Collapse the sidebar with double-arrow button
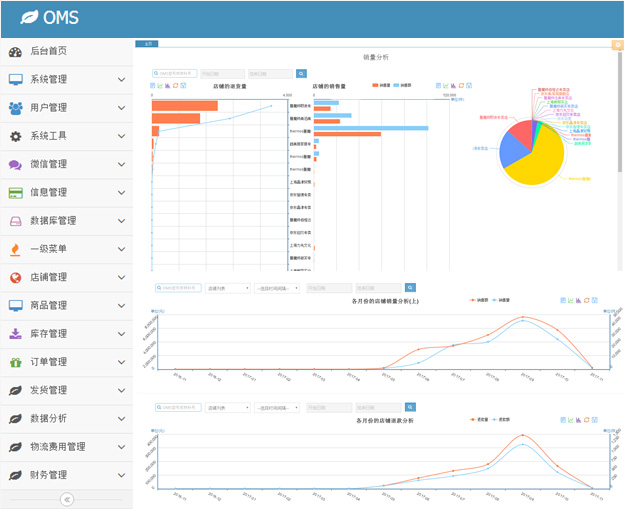 pyautogui.click(x=67, y=499)
